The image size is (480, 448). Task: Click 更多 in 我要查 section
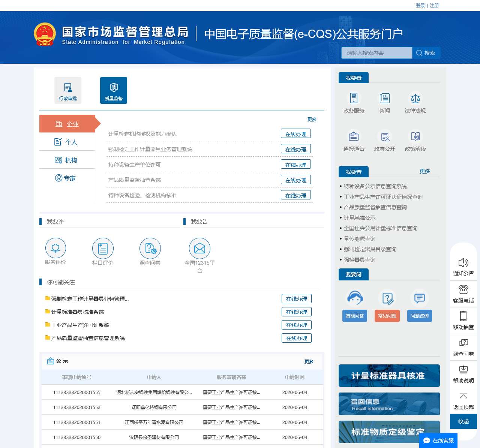tap(425, 171)
